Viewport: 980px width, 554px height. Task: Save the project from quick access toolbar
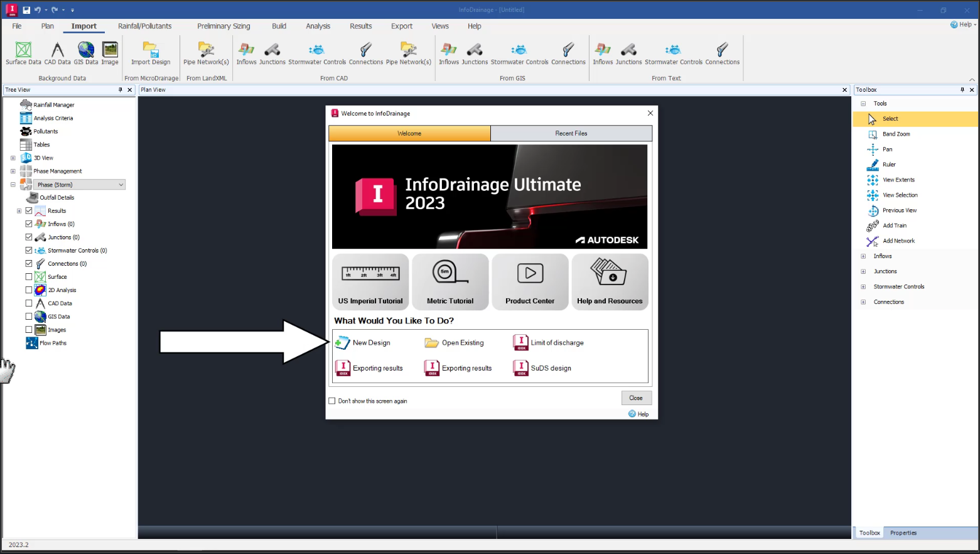pos(26,9)
